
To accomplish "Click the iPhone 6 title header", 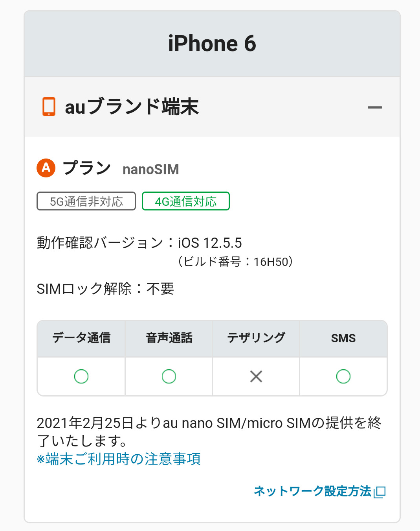I will click(x=212, y=44).
